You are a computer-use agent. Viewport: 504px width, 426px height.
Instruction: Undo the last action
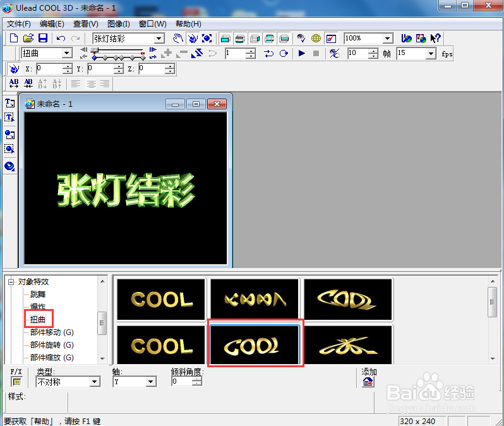click(x=61, y=39)
